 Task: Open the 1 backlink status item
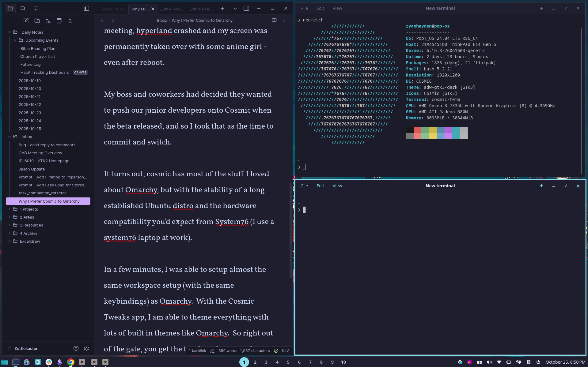(197, 351)
